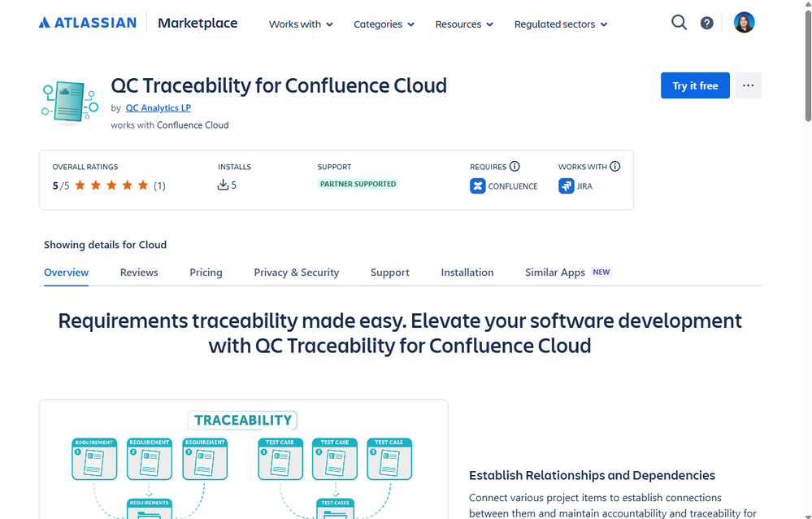
Task: Click the Works With info icon
Action: pyautogui.click(x=614, y=167)
